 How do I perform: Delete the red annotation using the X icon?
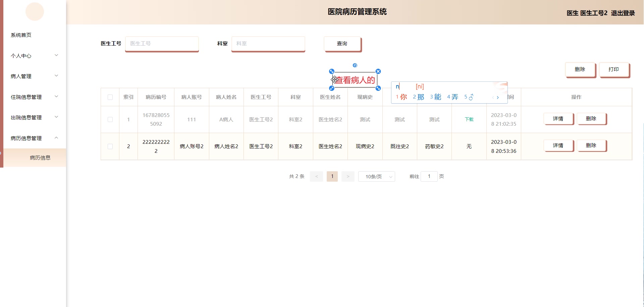[378, 71]
